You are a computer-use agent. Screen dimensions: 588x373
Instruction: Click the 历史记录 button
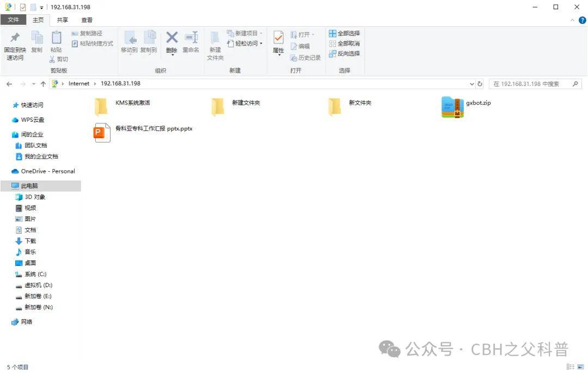pyautogui.click(x=305, y=58)
